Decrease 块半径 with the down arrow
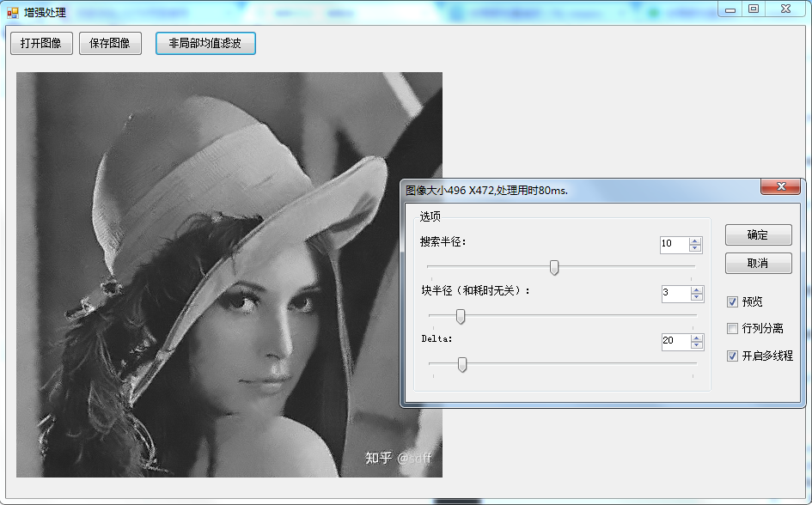Viewport: 812px width, 505px height. click(697, 297)
